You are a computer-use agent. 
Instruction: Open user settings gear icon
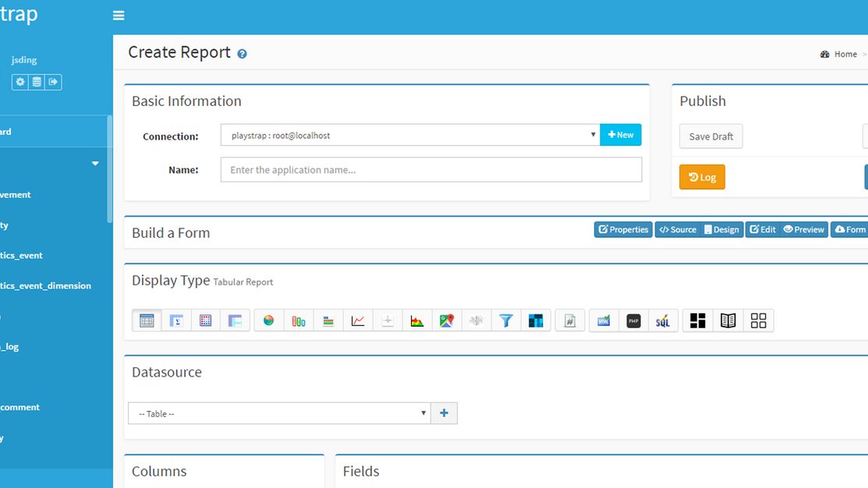click(x=20, y=82)
